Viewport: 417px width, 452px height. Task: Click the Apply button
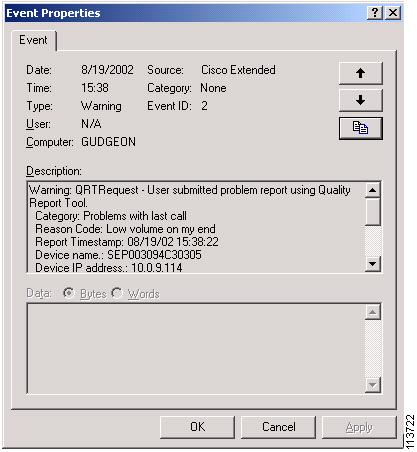(359, 427)
